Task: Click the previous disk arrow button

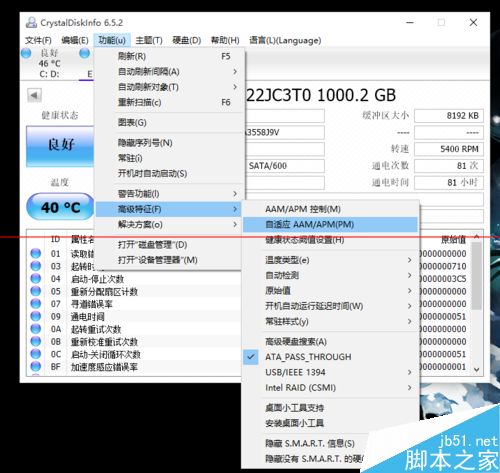Action: click(x=34, y=95)
